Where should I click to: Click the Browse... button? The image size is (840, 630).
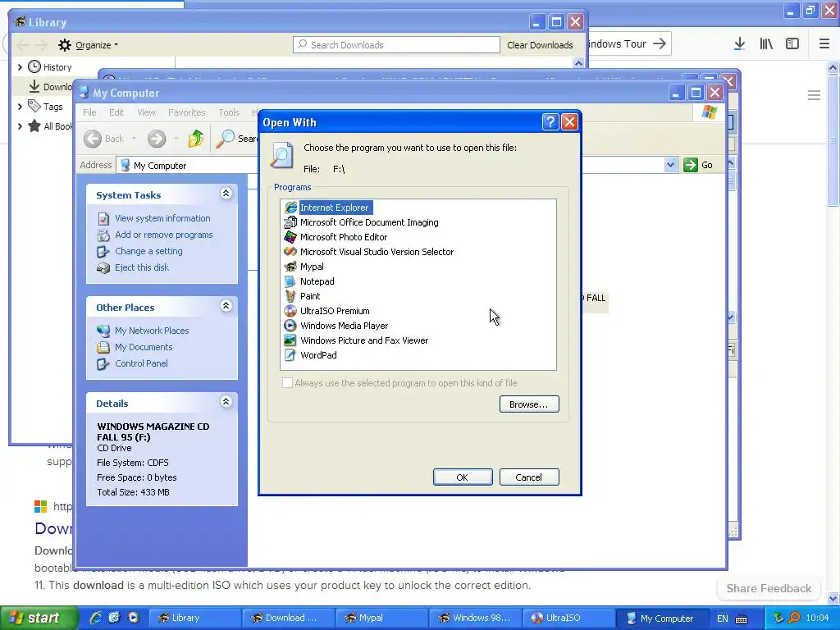(x=529, y=404)
